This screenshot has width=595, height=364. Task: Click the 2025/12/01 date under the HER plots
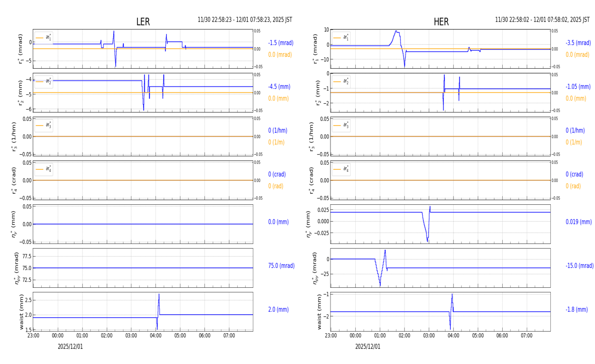[368, 347]
